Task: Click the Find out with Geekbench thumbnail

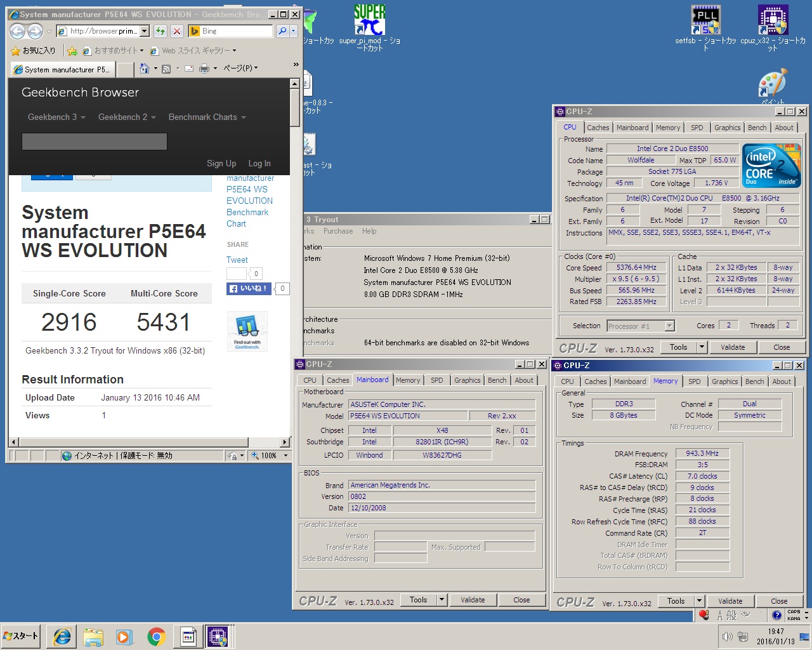Action: click(247, 331)
